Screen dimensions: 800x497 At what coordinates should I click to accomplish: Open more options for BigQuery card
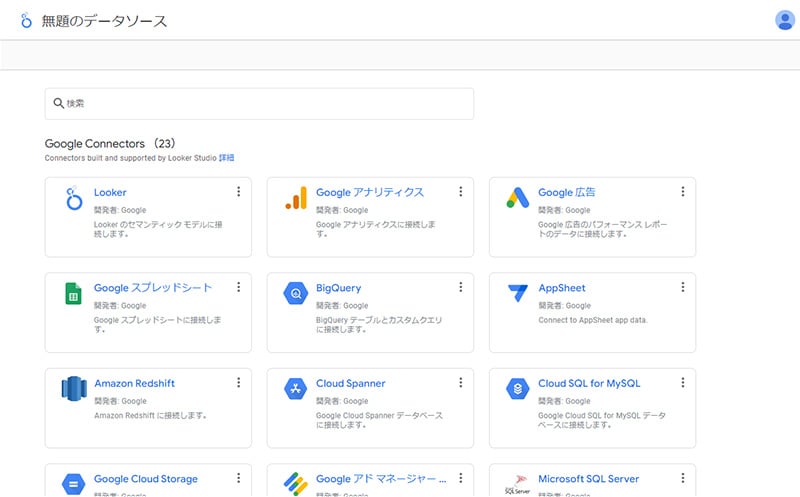(x=461, y=287)
